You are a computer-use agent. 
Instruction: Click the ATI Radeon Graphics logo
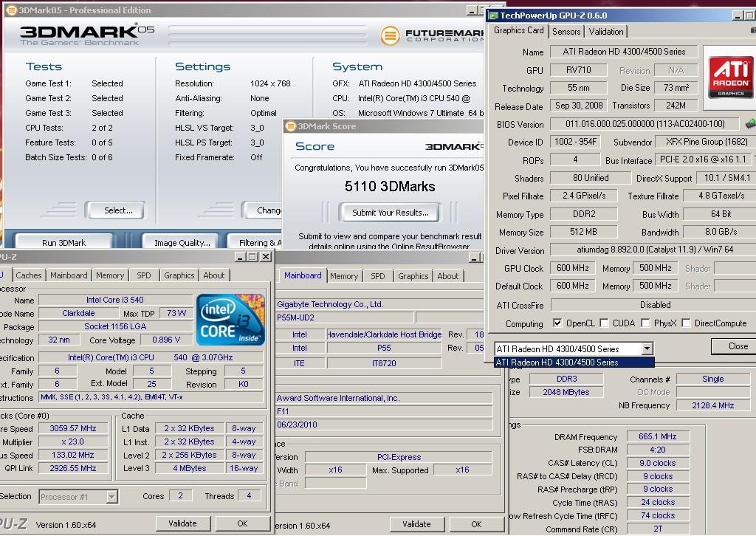click(x=731, y=77)
